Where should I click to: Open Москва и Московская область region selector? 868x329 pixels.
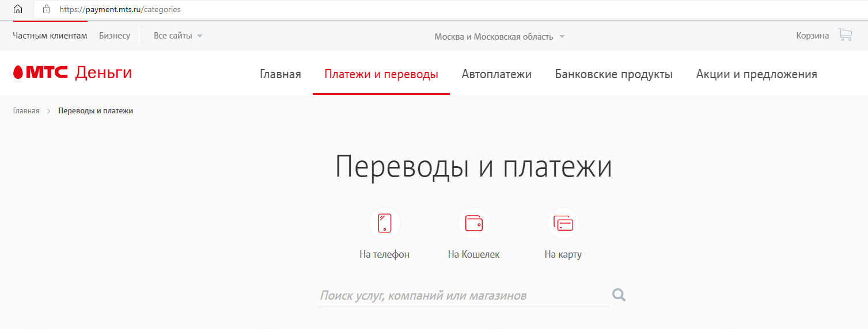pos(499,37)
